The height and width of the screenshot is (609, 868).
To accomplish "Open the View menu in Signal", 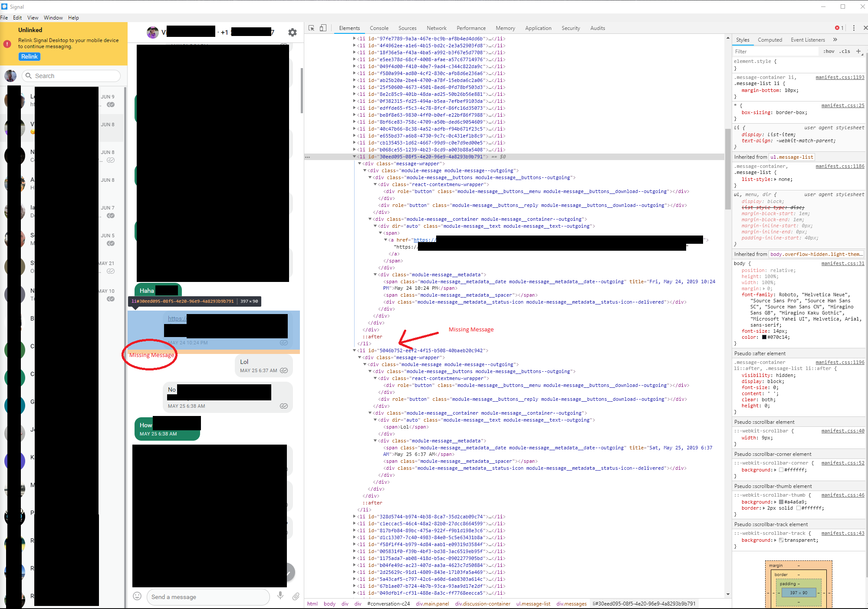I will (x=33, y=18).
